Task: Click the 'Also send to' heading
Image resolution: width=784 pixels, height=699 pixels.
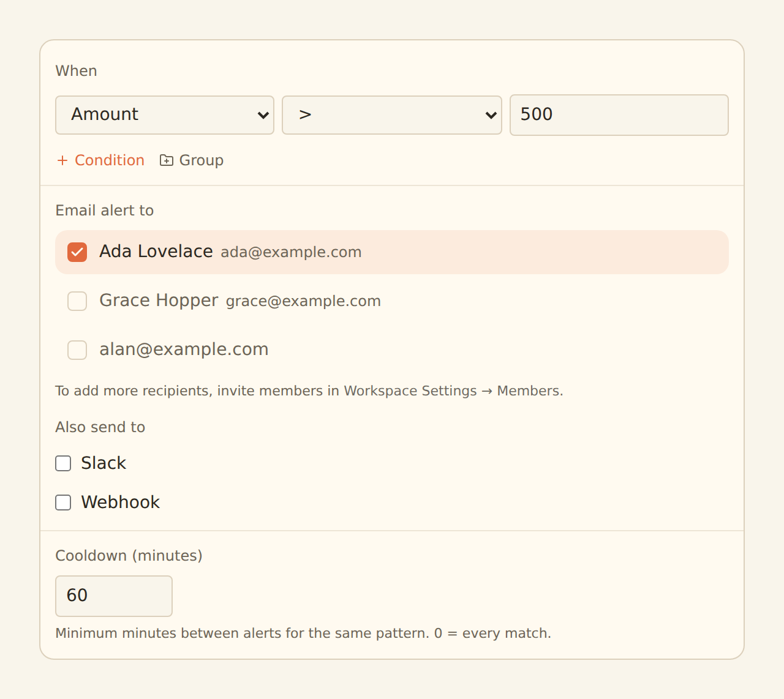Action: tap(100, 427)
